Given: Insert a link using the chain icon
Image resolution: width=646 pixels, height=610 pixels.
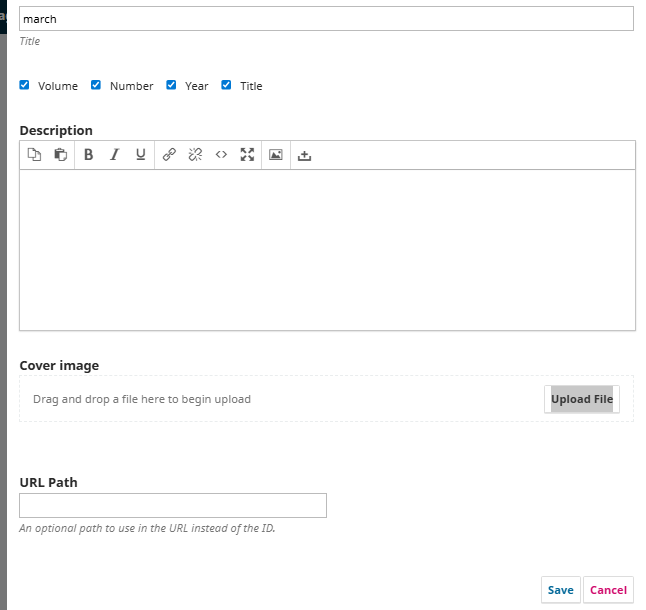Looking at the screenshot, I should click(169, 155).
